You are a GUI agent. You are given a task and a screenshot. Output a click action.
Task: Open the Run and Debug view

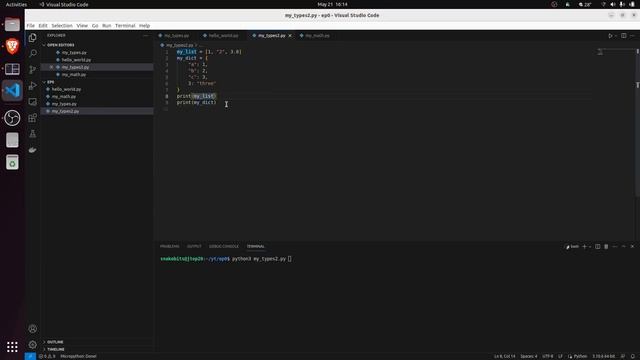pos(33,86)
